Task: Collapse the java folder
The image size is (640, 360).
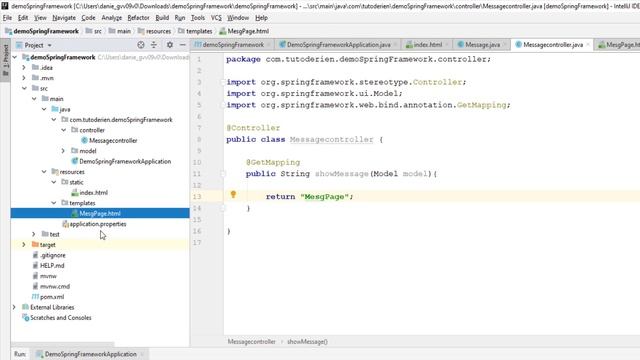Action: 44,109
